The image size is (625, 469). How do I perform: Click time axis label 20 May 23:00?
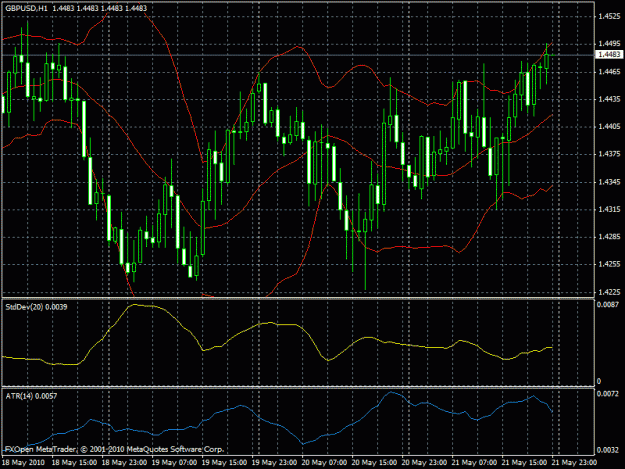pyautogui.click(x=424, y=463)
